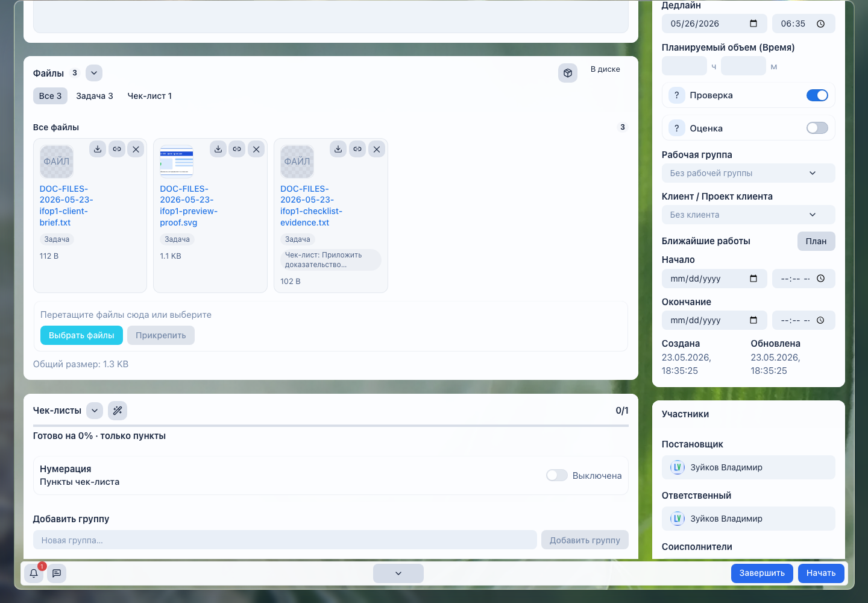This screenshot has width=868, height=603.
Task: Click the Дедлайн time field 06:35
Action: click(804, 24)
